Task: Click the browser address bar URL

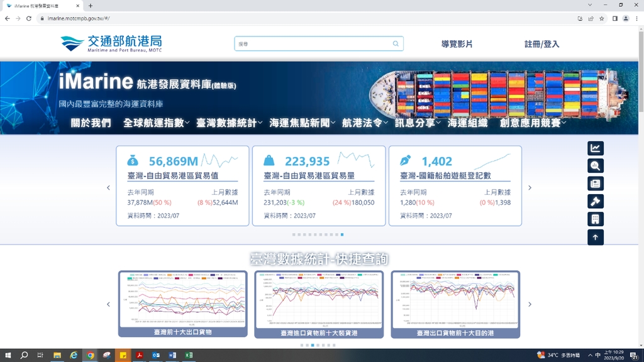Action: point(79,18)
